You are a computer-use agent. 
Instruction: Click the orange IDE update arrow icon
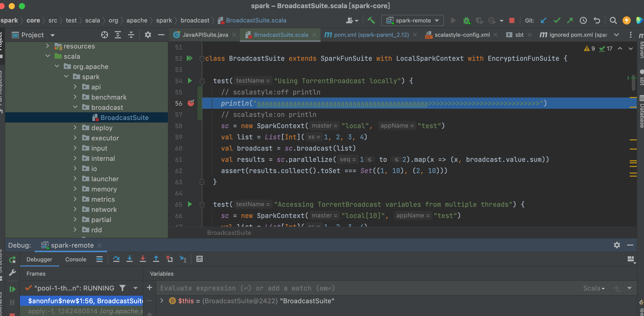point(626,20)
